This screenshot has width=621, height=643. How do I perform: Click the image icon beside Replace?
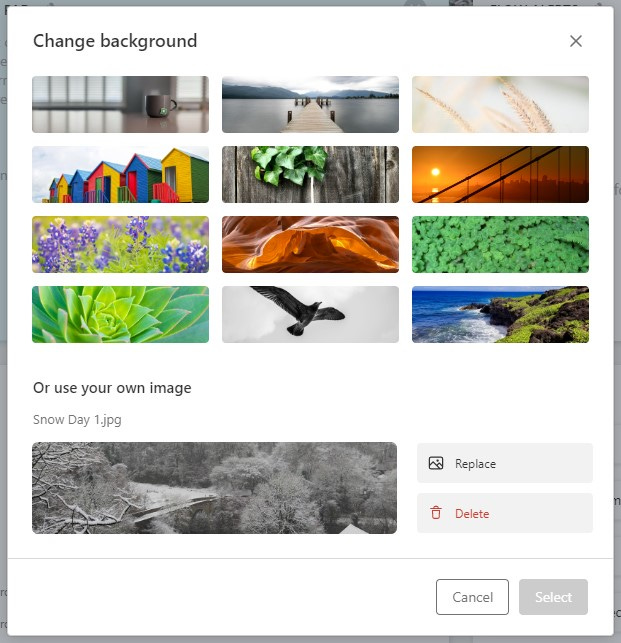pos(436,463)
